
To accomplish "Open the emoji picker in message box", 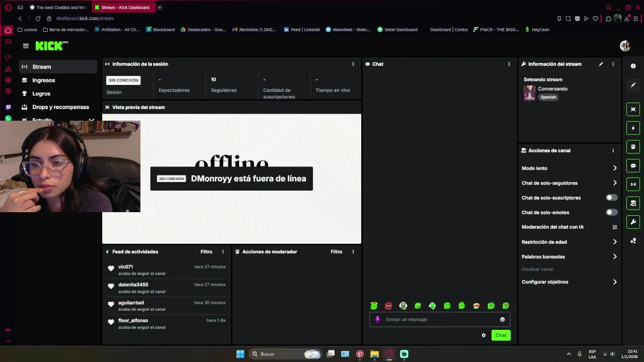I will 502,319.
